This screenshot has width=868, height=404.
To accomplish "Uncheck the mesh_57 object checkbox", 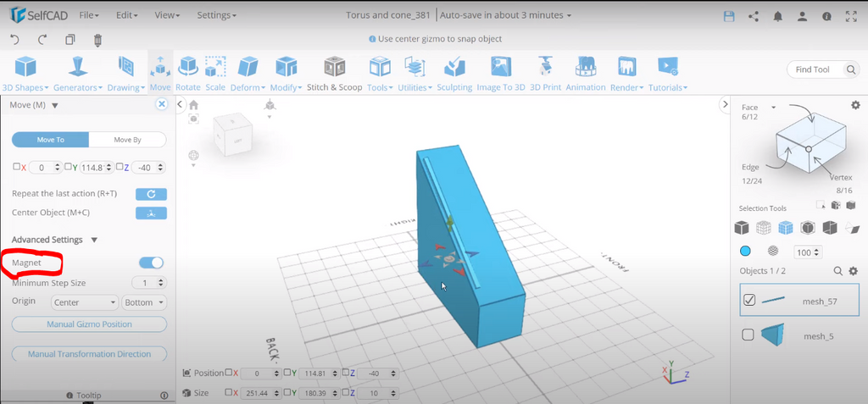I will 749,300.
